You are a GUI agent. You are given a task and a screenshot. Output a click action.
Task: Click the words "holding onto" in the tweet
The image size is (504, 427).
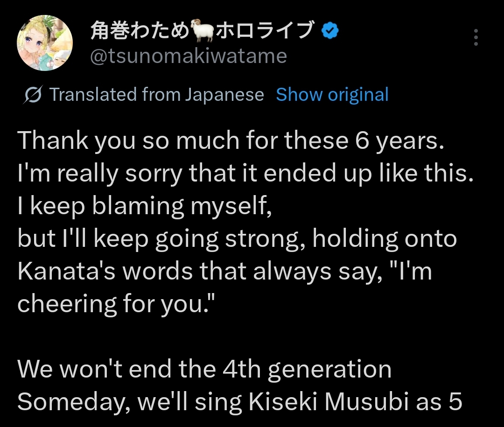384,239
